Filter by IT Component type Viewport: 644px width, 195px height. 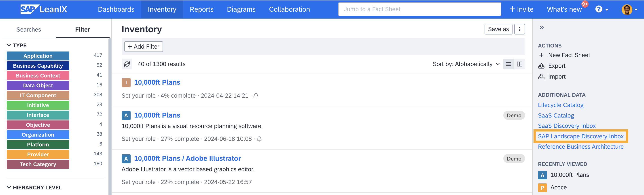(38, 95)
